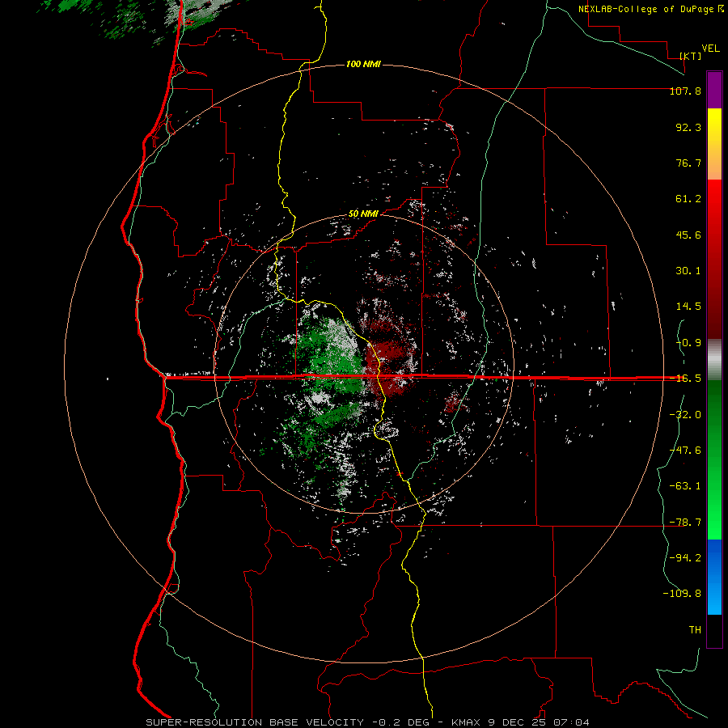Screen dimensions: 728x728
Task: Click the blue segment of velocity color bar
Action: point(714,577)
